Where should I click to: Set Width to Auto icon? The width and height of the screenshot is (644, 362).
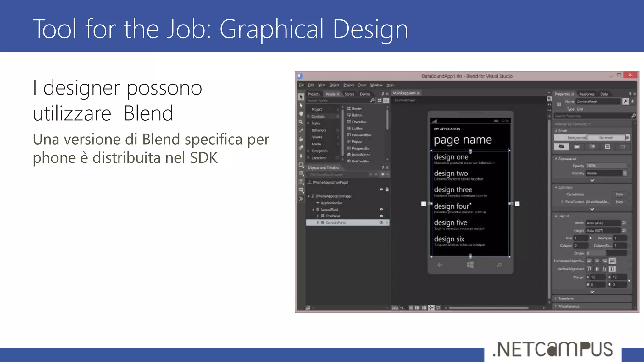point(624,223)
